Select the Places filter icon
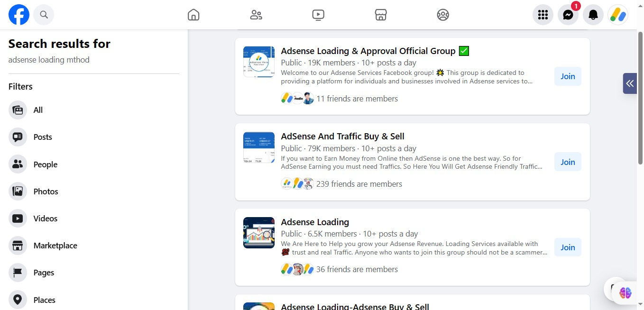The image size is (644, 310). click(18, 300)
